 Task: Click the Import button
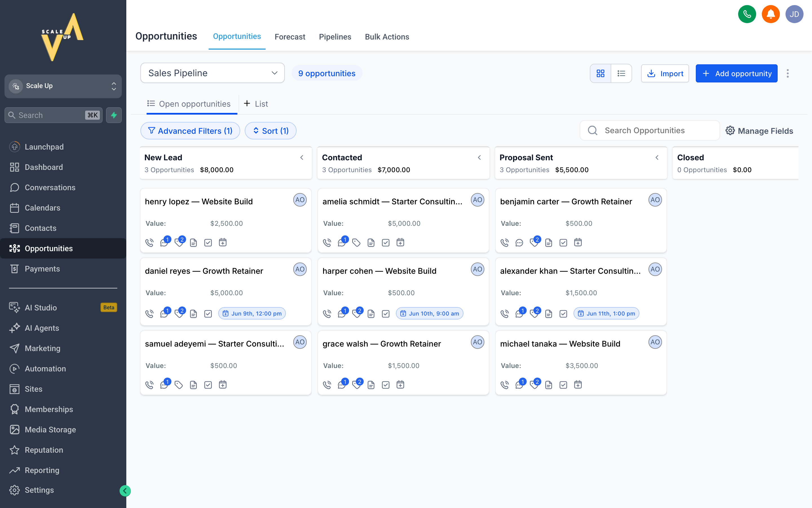click(x=665, y=74)
